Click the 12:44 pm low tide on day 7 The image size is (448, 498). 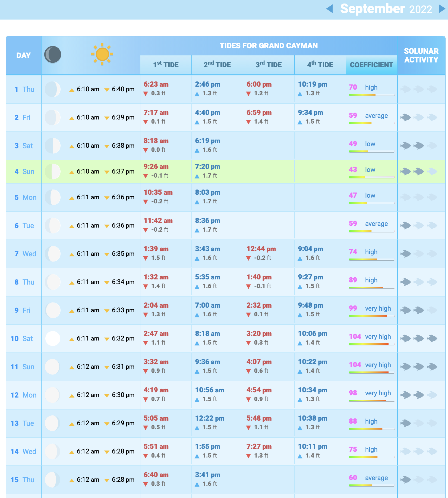pyautogui.click(x=261, y=249)
